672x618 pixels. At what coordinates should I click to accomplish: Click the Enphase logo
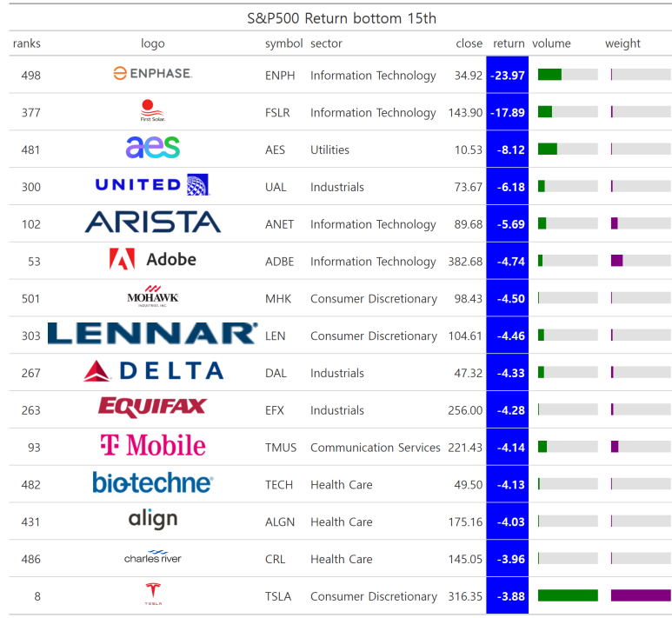[153, 73]
